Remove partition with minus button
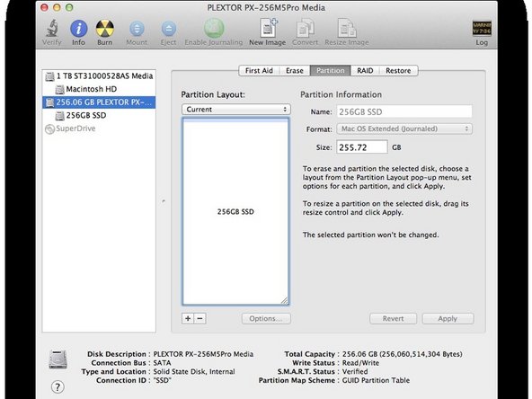Image resolution: width=532 pixels, height=399 pixels. pyautogui.click(x=200, y=319)
